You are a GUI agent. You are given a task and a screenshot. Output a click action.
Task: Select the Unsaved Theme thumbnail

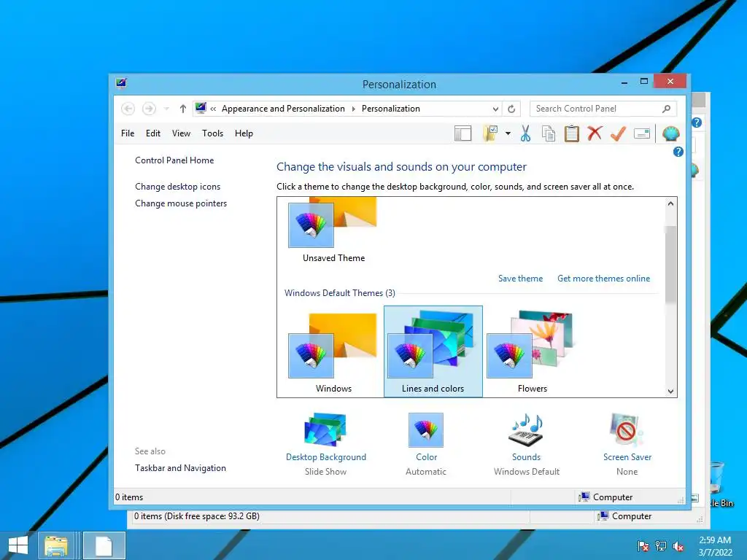click(333, 231)
